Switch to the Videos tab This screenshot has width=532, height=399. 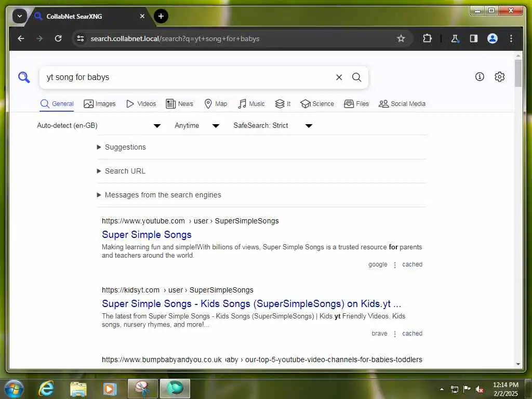(x=141, y=104)
